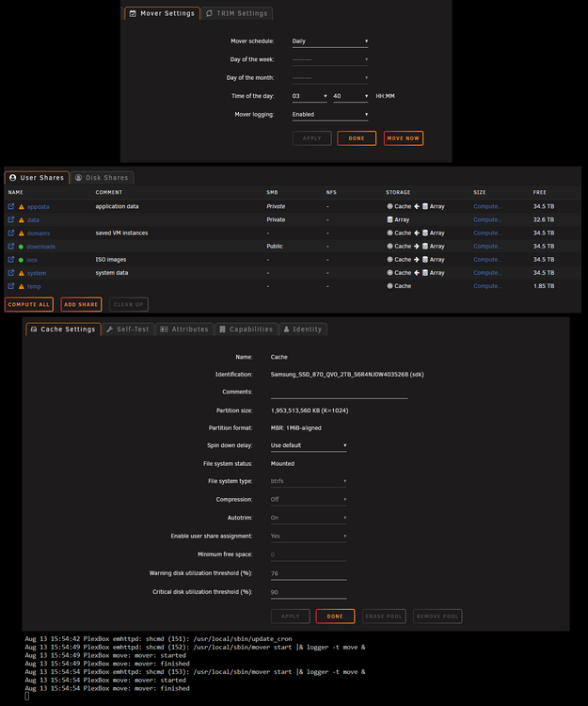Open appdata share in new window icon
This screenshot has height=706, width=588.
click(x=11, y=206)
